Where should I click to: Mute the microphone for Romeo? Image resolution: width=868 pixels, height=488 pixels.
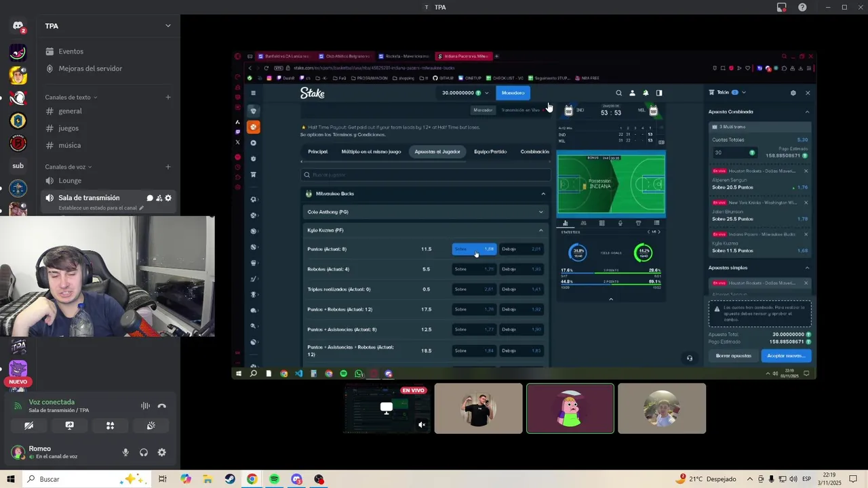coord(125,452)
